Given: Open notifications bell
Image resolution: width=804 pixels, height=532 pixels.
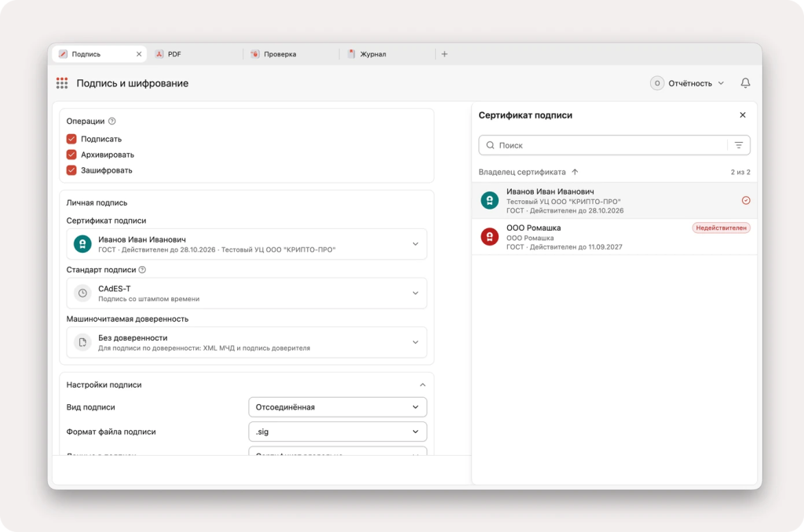Looking at the screenshot, I should (745, 83).
